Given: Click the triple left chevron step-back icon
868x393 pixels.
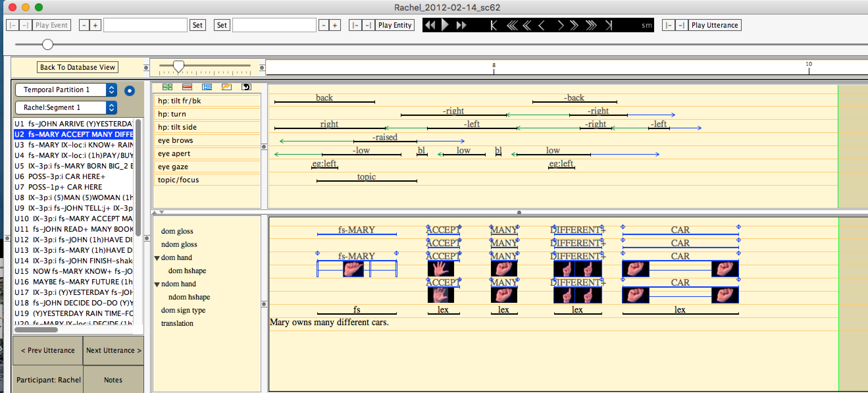Looking at the screenshot, I should click(512, 25).
